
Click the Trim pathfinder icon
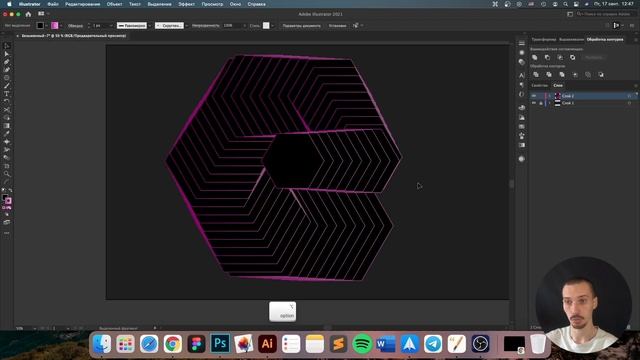pos(549,75)
